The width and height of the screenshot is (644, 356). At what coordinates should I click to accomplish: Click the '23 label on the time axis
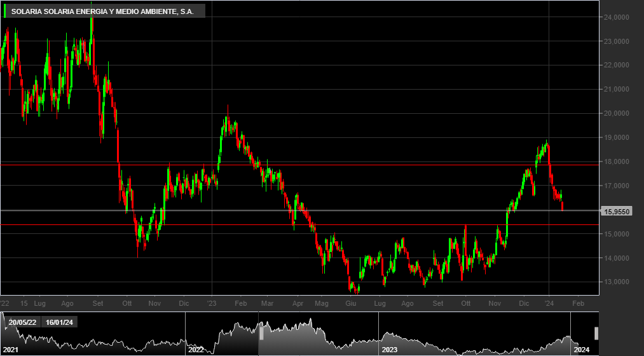[211, 303]
